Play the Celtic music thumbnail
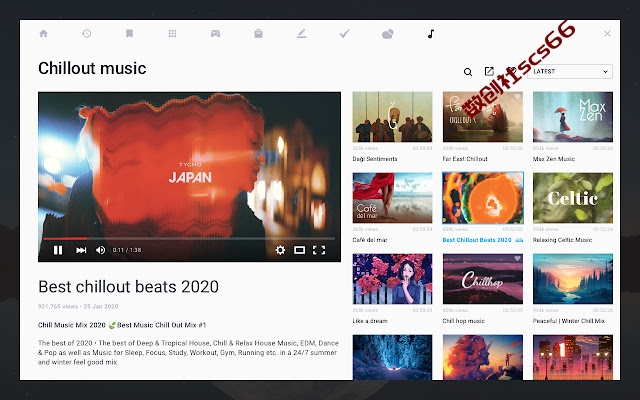 (573, 198)
